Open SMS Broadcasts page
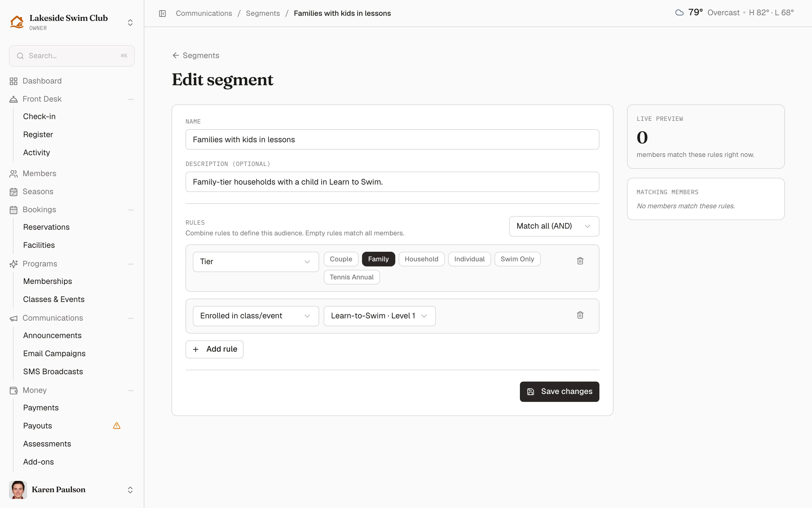 tap(53, 372)
